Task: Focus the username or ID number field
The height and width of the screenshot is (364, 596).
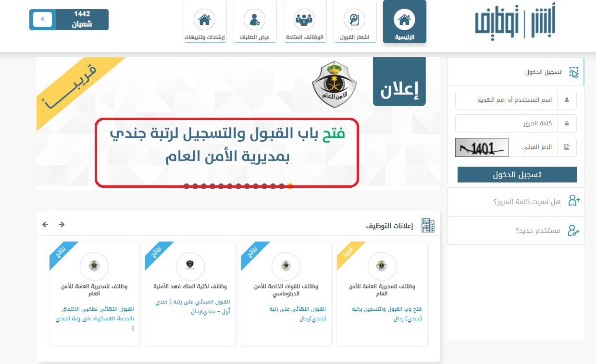Action: [507, 100]
